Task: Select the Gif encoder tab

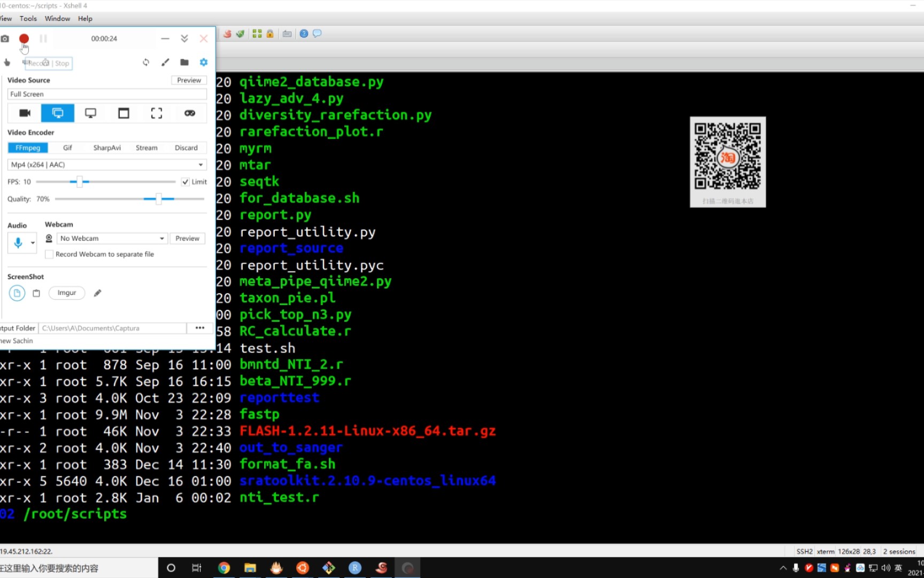Action: coord(67,148)
